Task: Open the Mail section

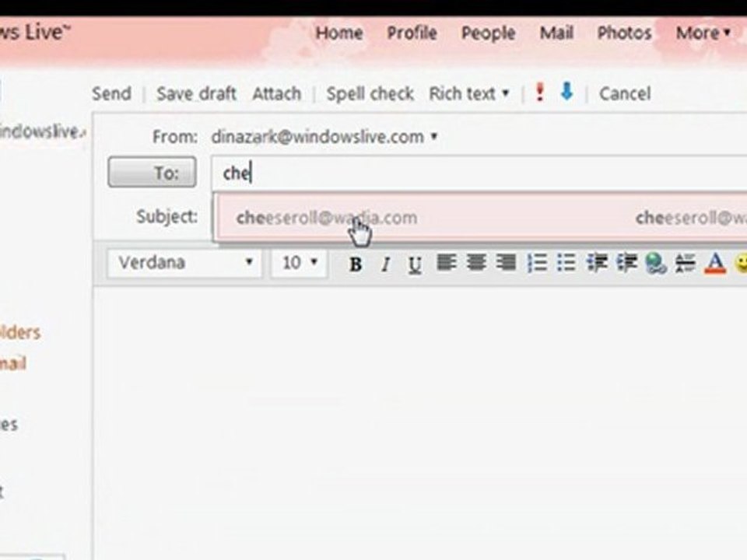Action: [556, 33]
